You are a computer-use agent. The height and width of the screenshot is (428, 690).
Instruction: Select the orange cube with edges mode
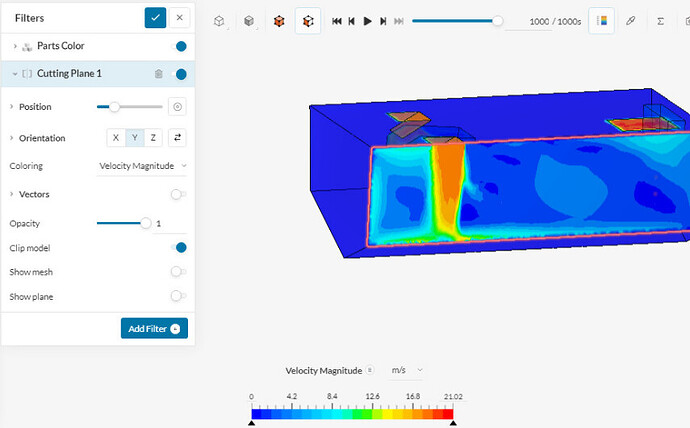(x=308, y=21)
